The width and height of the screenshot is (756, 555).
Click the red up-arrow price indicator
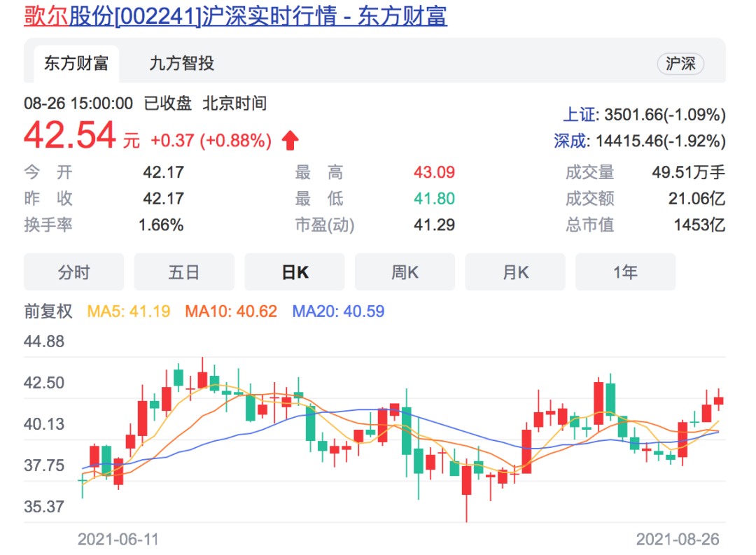click(x=290, y=141)
